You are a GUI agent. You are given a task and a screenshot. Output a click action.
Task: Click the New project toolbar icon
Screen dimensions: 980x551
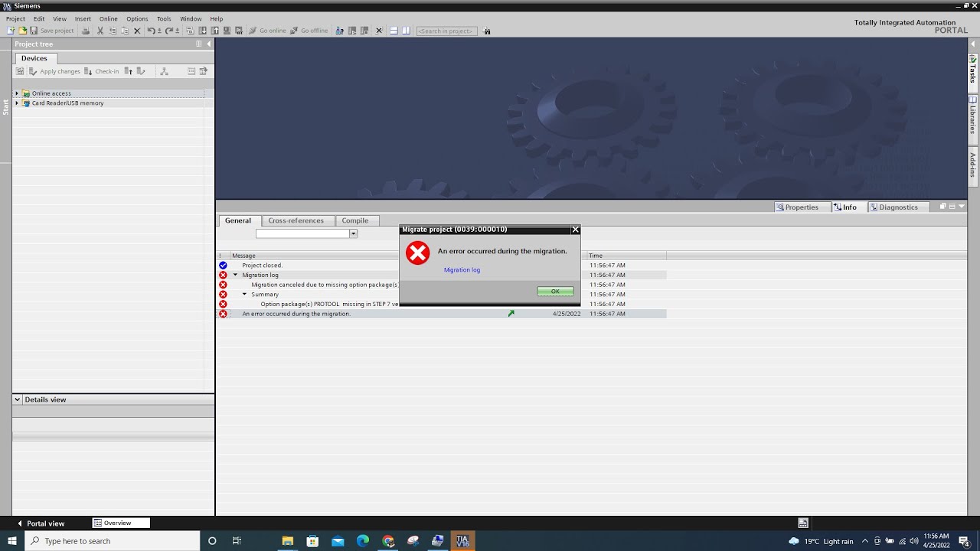click(x=11, y=31)
